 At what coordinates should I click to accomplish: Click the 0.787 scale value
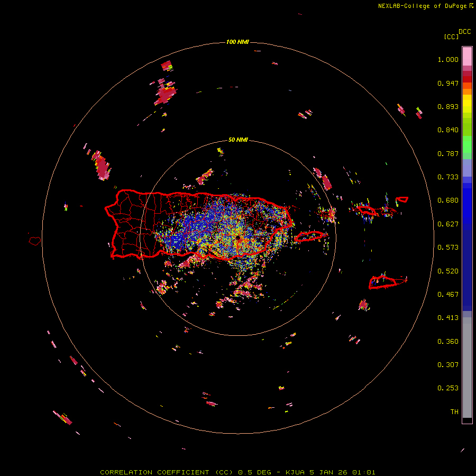448,153
